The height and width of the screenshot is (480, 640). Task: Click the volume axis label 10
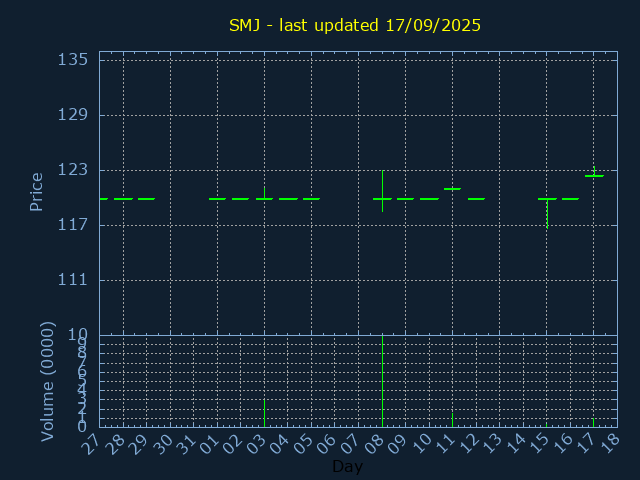point(78,336)
